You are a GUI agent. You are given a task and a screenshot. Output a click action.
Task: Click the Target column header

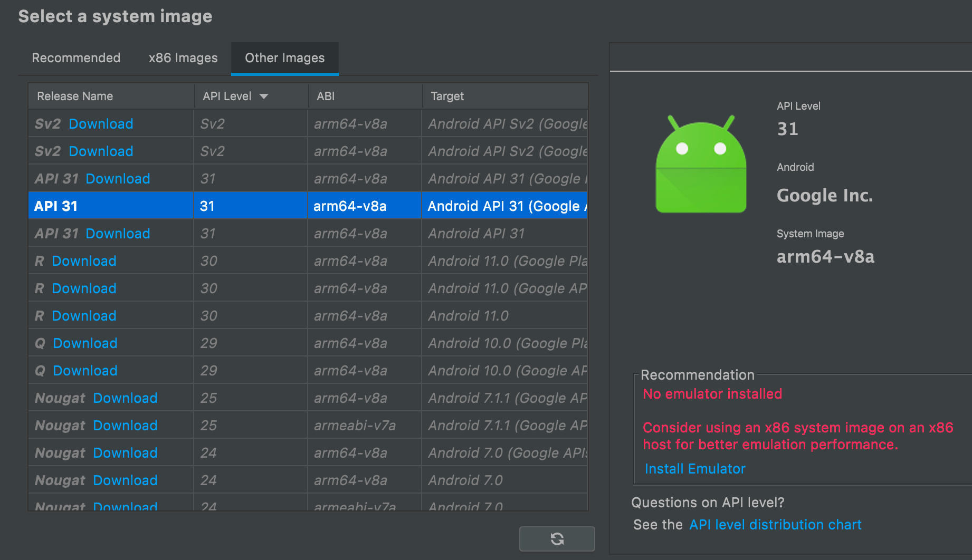point(447,96)
